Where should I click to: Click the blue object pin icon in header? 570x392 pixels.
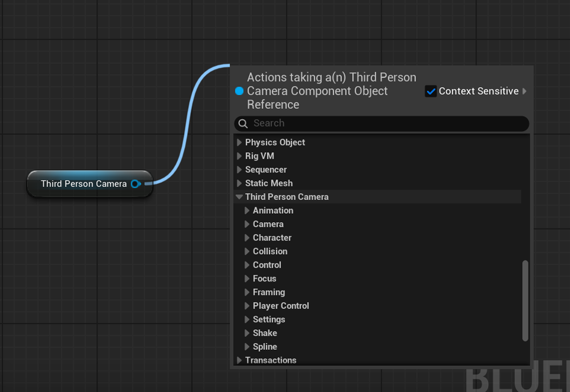[x=239, y=91]
